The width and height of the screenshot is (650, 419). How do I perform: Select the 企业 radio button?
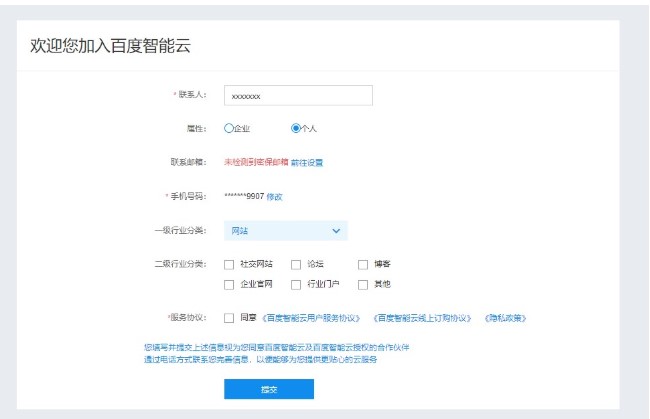click(229, 128)
